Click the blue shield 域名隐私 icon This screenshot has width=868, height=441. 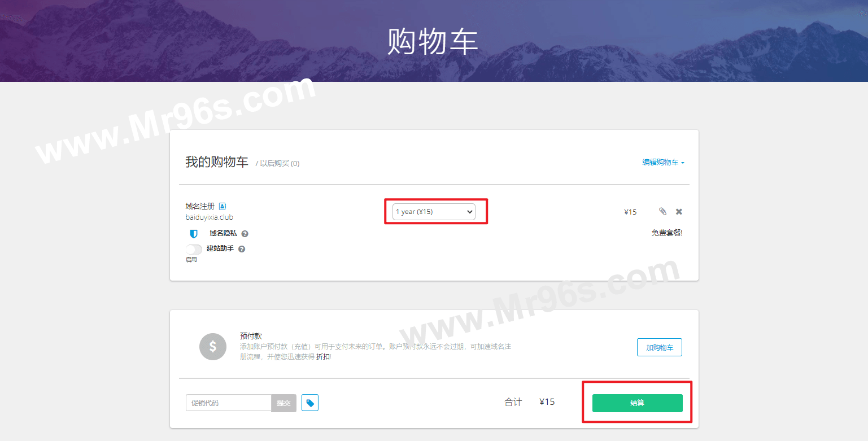194,233
